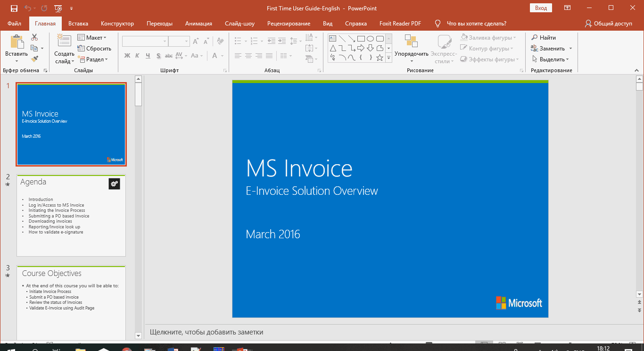
Task: Toggle justified text alignment
Action: 269,56
